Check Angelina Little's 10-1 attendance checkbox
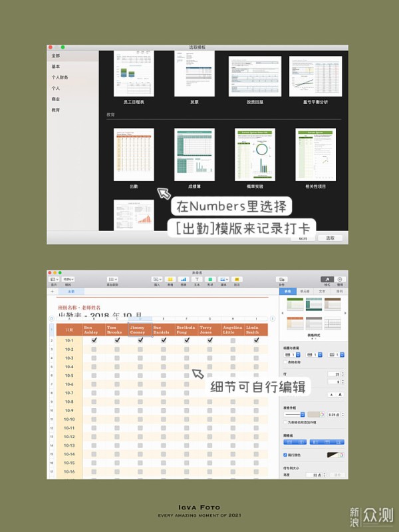 [x=233, y=340]
